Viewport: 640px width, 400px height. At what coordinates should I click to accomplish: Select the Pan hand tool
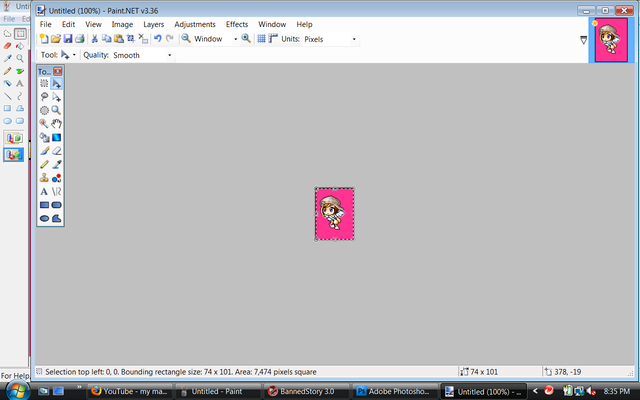tap(56, 124)
